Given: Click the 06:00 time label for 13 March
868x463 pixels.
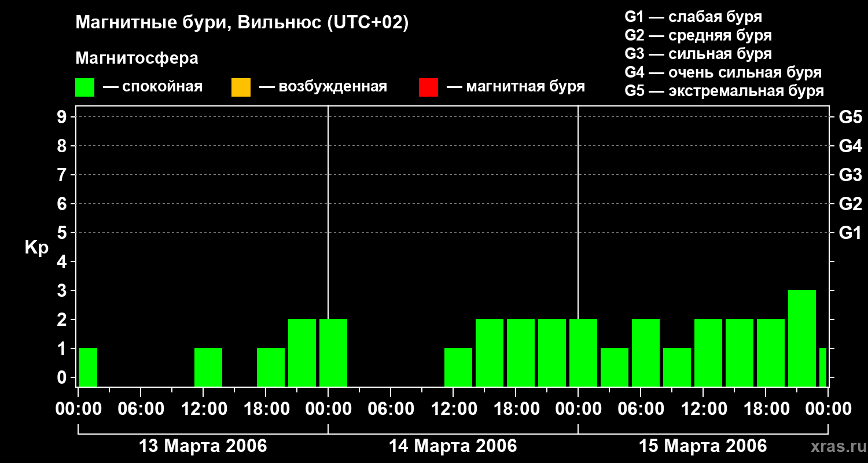Looking at the screenshot, I should [141, 409].
